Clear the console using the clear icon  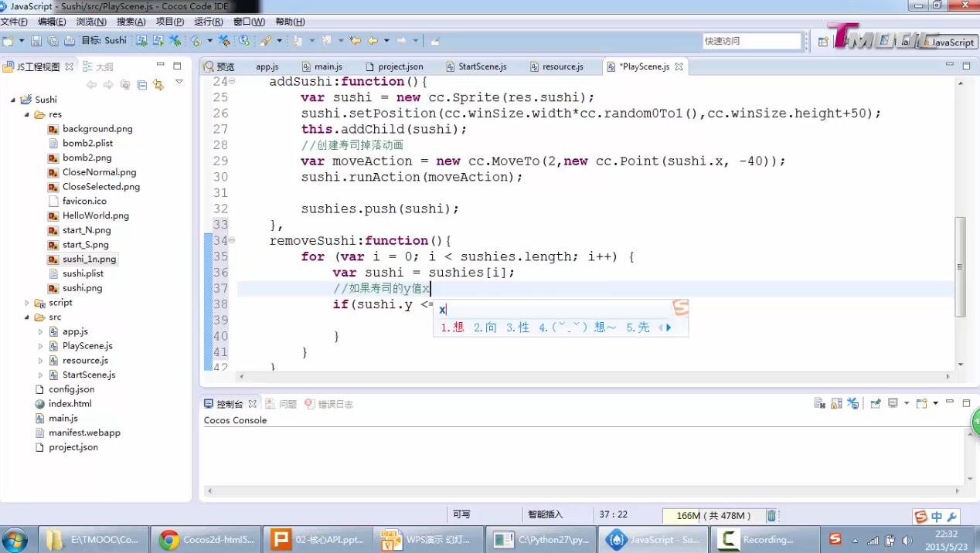click(x=820, y=403)
